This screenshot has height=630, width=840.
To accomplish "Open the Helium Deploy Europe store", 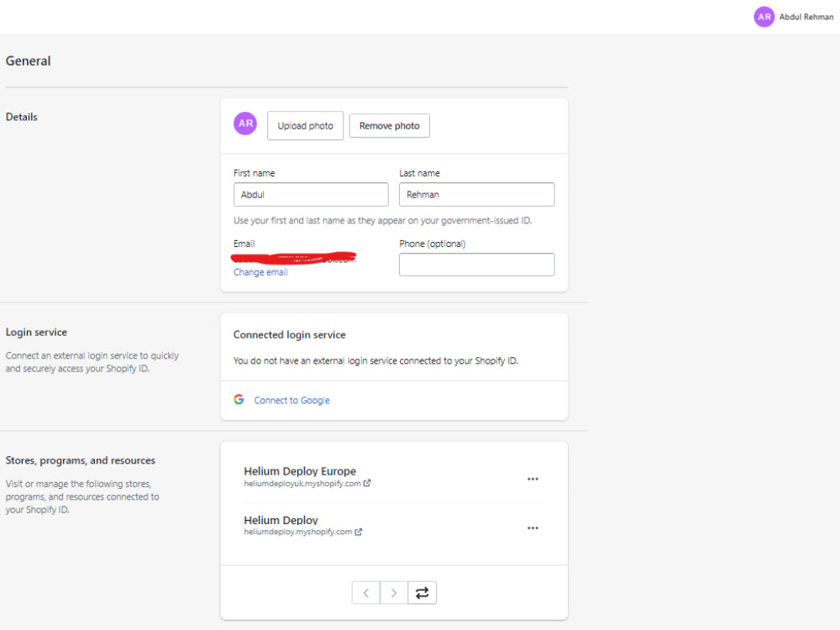I will [300, 471].
